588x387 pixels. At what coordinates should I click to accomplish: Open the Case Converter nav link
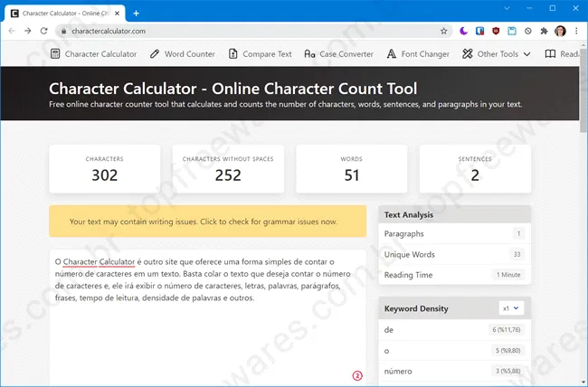pos(346,54)
